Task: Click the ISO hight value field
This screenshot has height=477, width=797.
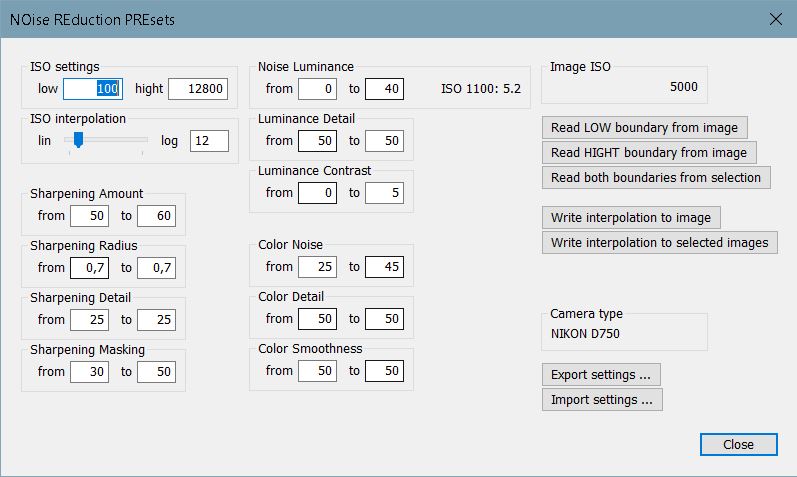Action: [198, 90]
